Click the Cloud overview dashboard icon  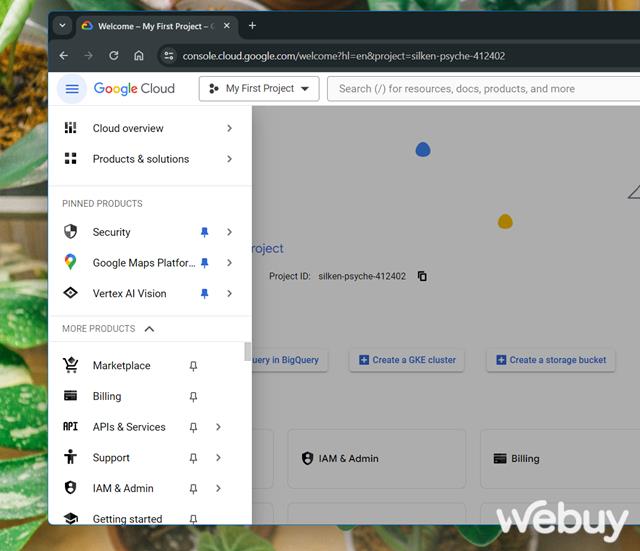tap(71, 128)
